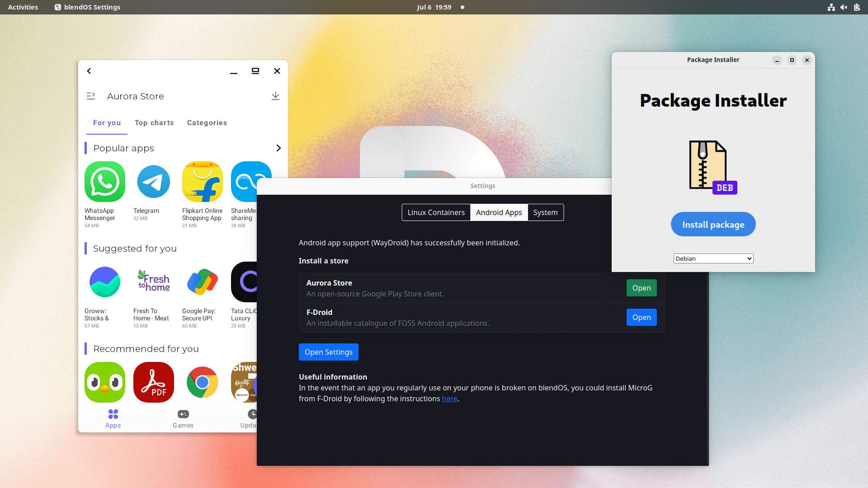The height and width of the screenshot is (488, 868).
Task: Open Aurora Store from settings panel
Action: (x=642, y=288)
